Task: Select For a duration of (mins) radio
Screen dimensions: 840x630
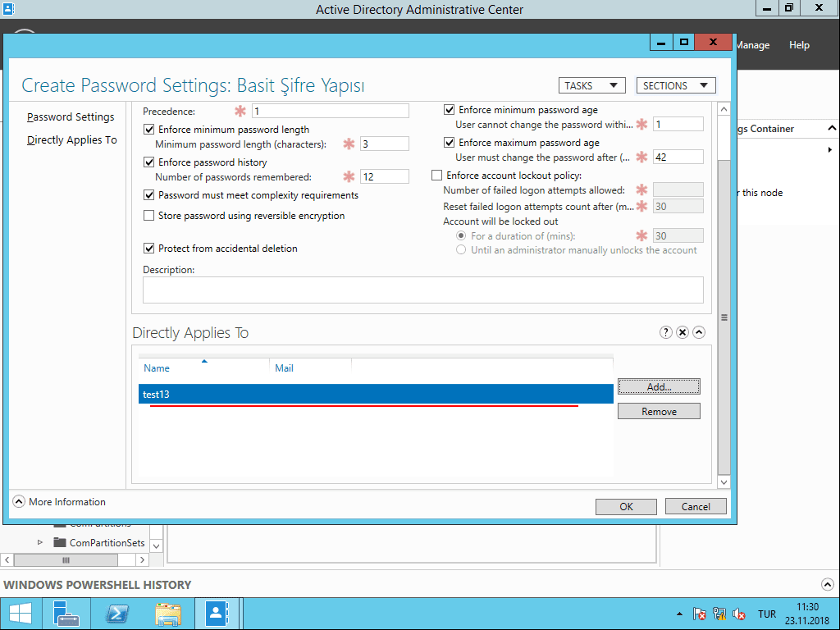Action: point(461,235)
